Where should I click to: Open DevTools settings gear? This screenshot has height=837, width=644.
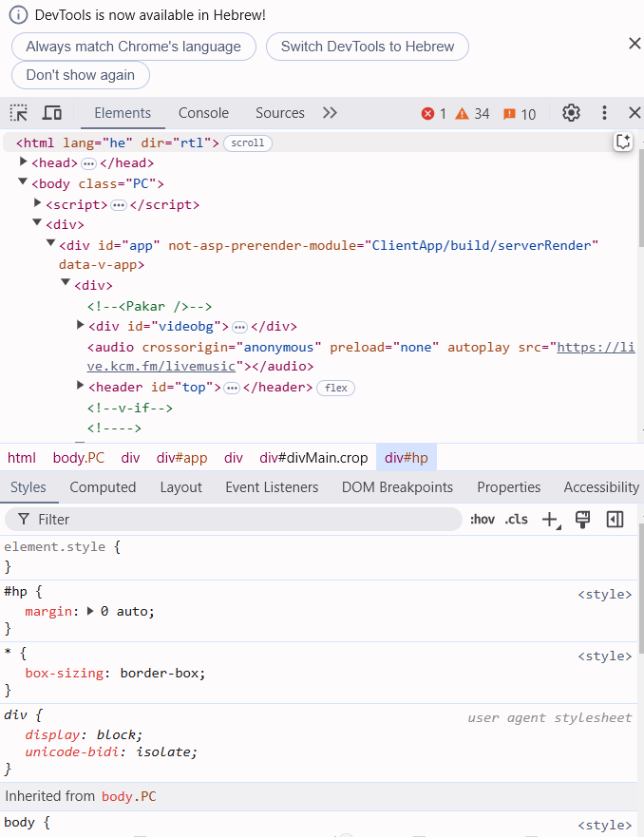pos(571,113)
